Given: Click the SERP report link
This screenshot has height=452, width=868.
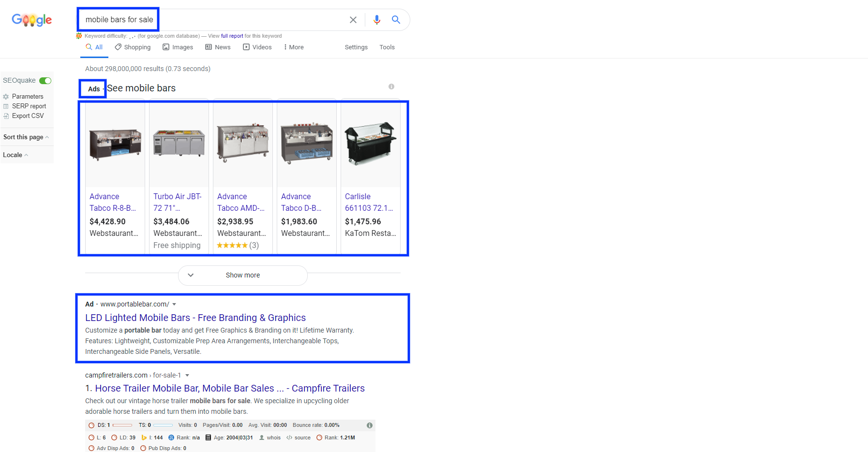Looking at the screenshot, I should (29, 106).
